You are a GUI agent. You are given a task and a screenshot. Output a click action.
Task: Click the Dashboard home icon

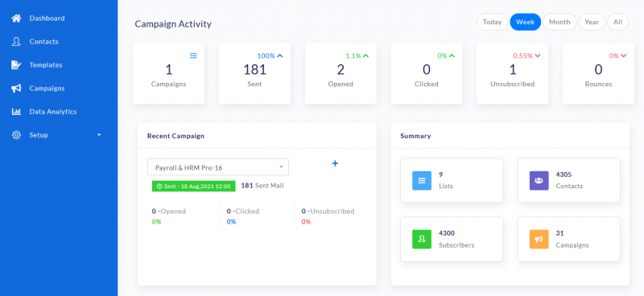click(x=16, y=18)
